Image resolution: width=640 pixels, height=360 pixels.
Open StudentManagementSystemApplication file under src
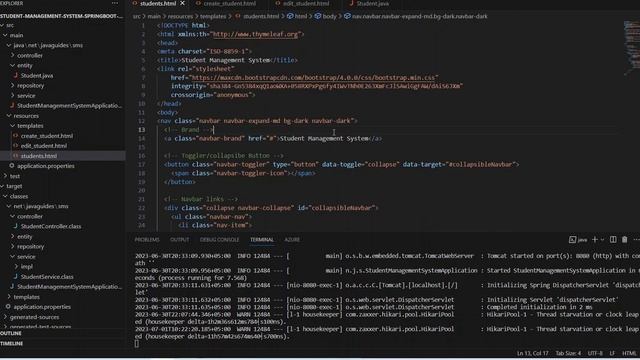click(69, 105)
